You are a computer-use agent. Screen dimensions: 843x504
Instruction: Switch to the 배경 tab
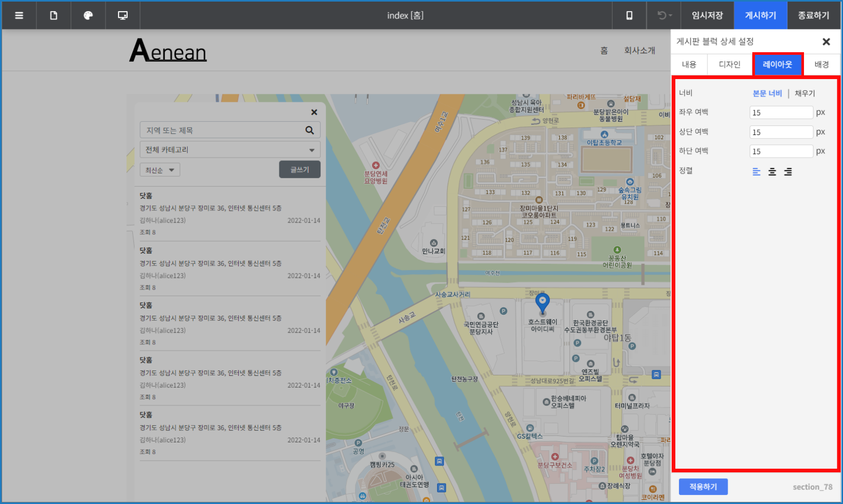(821, 64)
